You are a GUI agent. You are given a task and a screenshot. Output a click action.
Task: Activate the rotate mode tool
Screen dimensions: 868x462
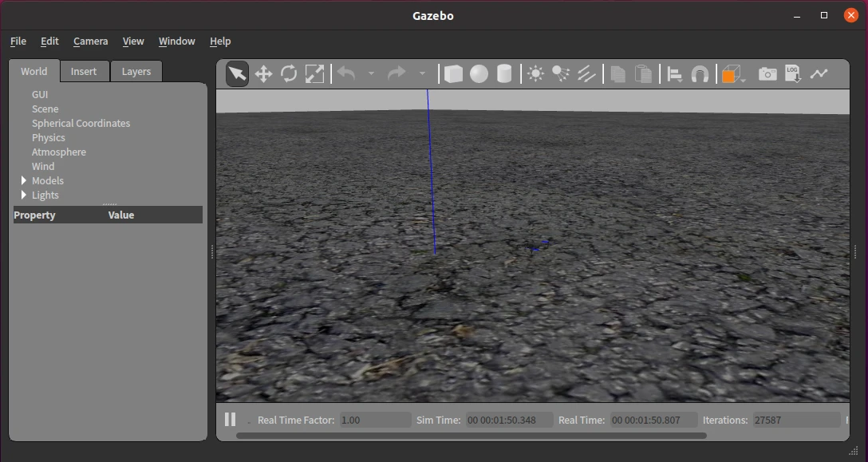pyautogui.click(x=289, y=73)
